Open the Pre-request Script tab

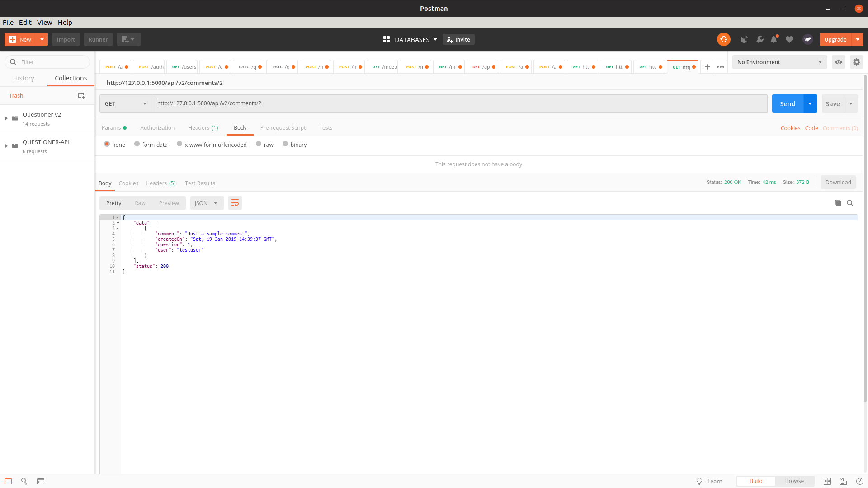(x=283, y=128)
